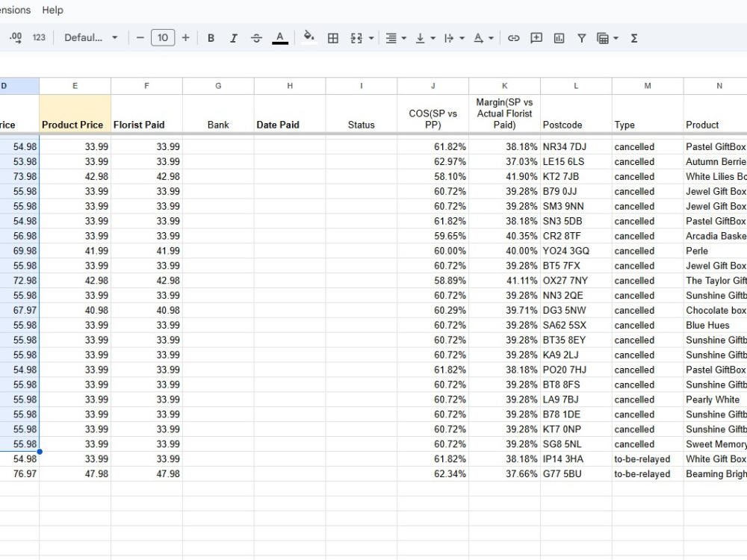The image size is (747, 560).
Task: Click the selection fill handle dot
Action: 40,452
